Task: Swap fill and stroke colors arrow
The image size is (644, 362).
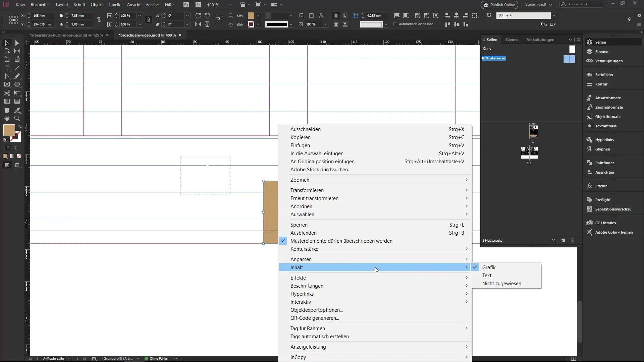Action: click(20, 127)
